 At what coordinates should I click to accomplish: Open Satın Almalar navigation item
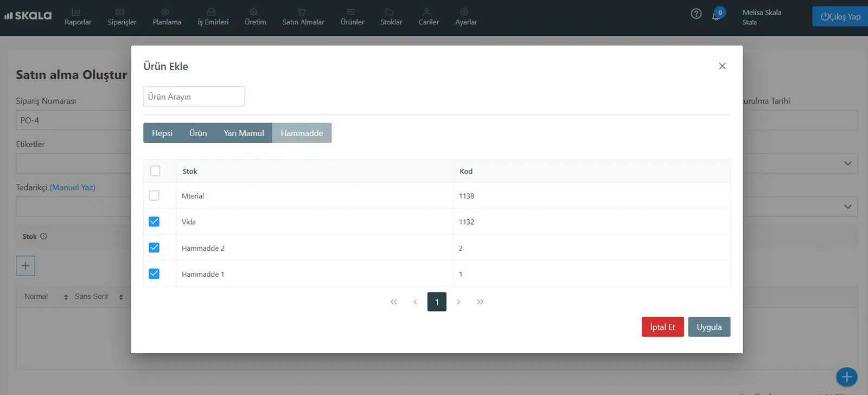[x=303, y=17]
